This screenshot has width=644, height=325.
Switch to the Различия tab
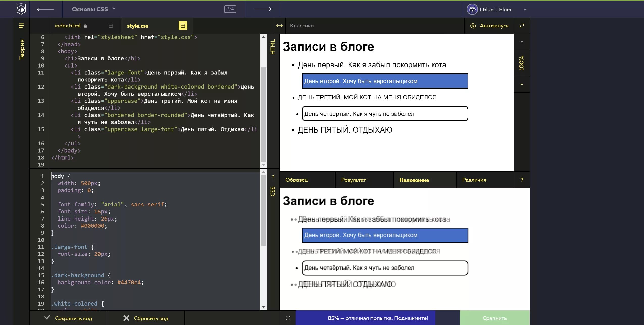(x=474, y=180)
